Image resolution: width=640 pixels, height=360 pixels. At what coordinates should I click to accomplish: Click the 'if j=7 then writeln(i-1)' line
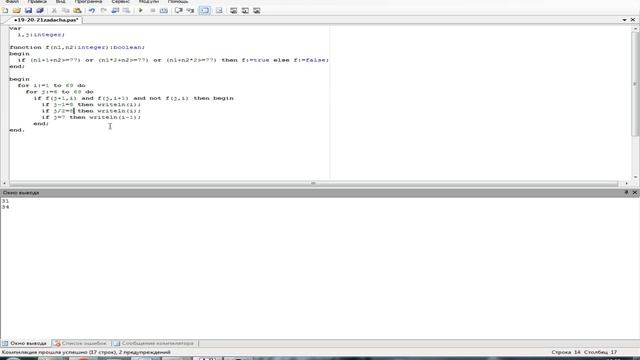click(x=91, y=117)
